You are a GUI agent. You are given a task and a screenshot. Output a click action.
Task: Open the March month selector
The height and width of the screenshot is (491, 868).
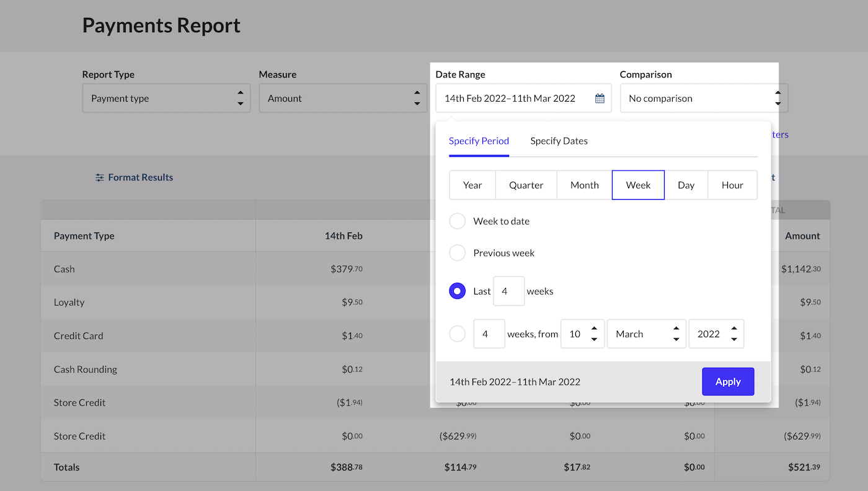pos(647,334)
